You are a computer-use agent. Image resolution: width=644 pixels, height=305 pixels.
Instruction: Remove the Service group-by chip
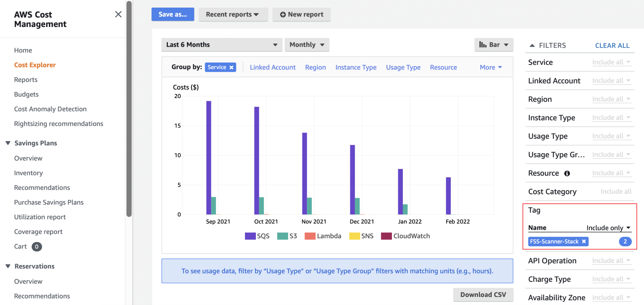click(x=231, y=68)
